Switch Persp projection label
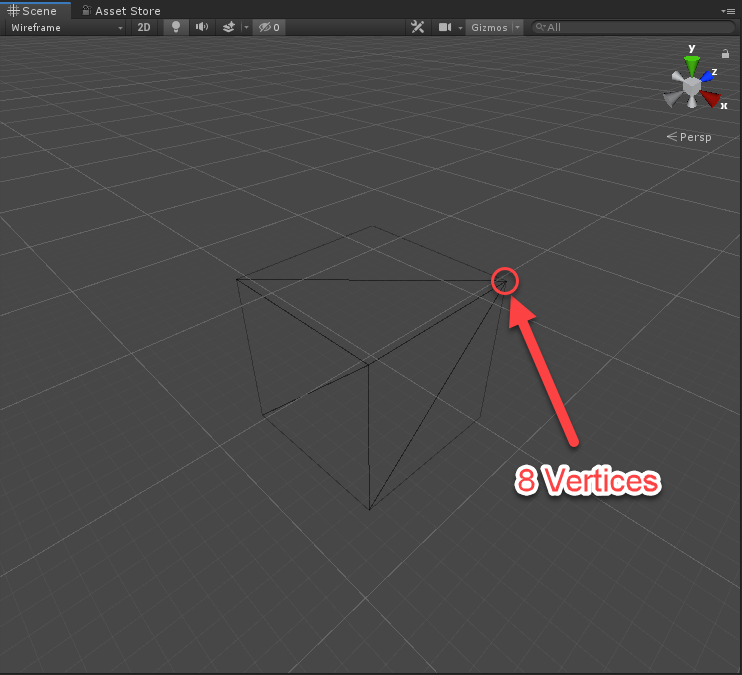 689,137
